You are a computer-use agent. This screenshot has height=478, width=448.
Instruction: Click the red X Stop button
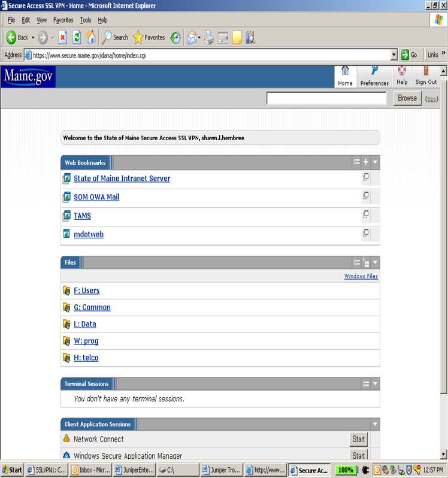pos(62,38)
